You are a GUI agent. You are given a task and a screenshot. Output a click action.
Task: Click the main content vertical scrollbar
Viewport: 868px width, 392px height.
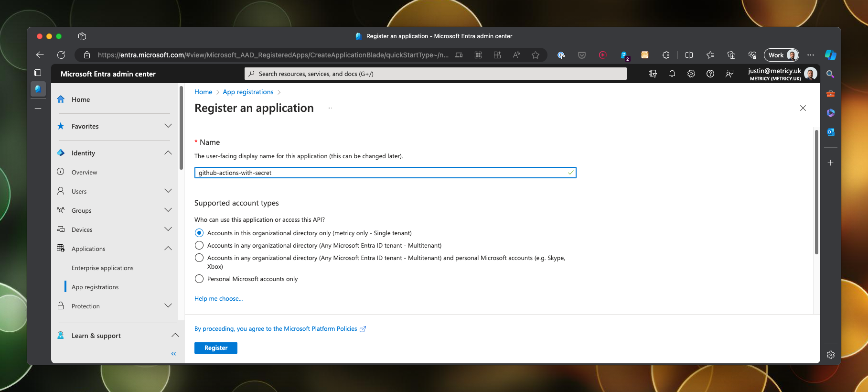click(x=816, y=191)
